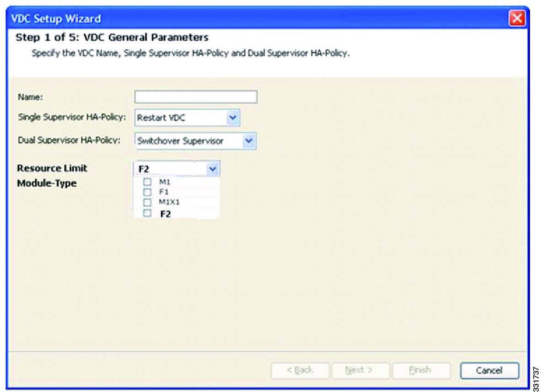541x392 pixels.
Task: Click the Cancel button
Action: point(489,371)
